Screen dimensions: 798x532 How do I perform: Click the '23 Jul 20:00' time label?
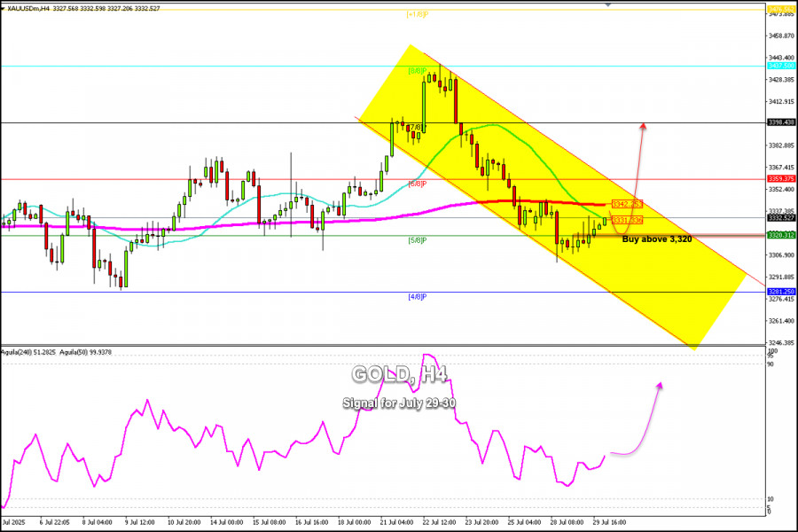pos(481,522)
